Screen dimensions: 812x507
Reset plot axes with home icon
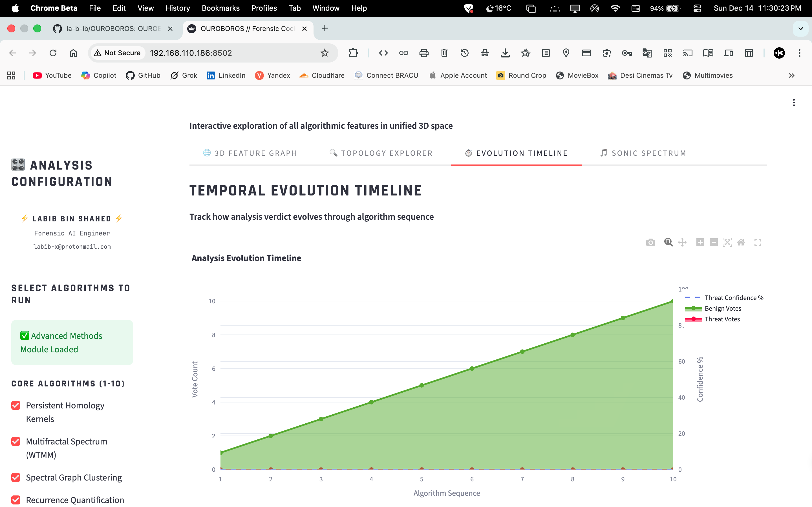click(x=741, y=243)
